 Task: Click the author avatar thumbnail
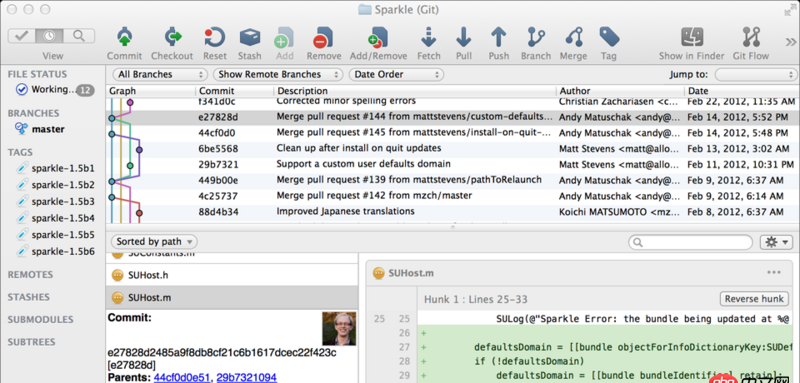point(339,328)
